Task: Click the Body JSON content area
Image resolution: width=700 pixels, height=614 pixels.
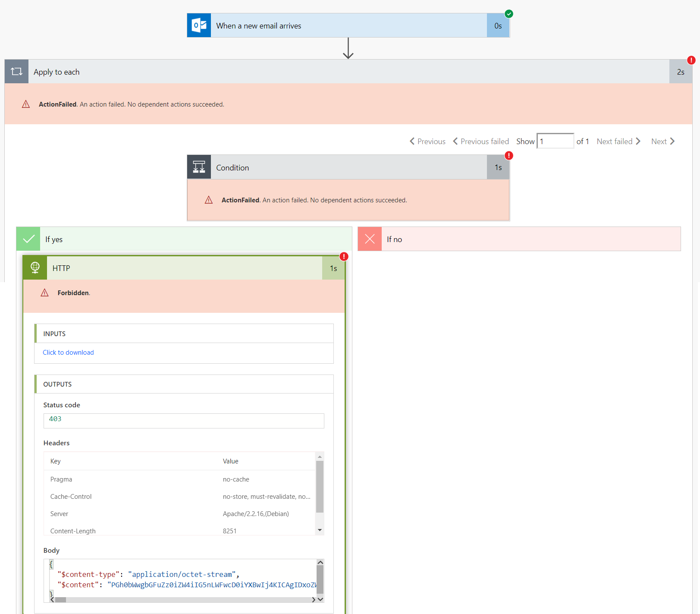Action: click(180, 578)
